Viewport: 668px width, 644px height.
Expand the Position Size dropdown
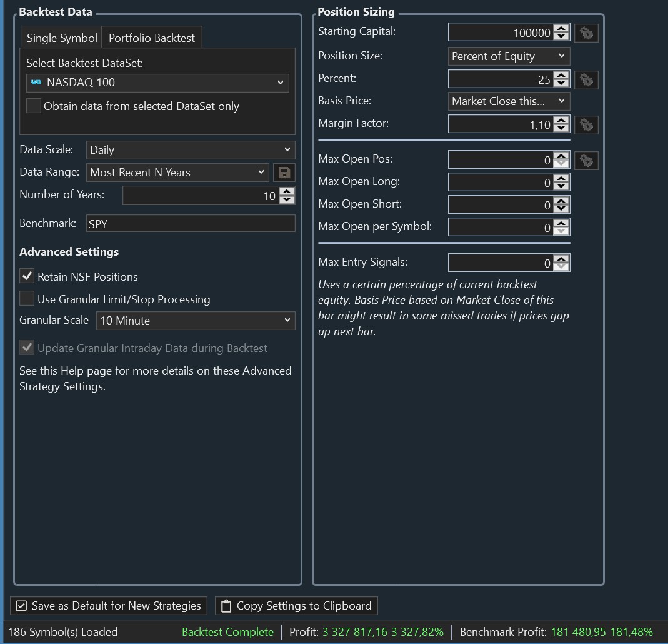click(x=509, y=56)
